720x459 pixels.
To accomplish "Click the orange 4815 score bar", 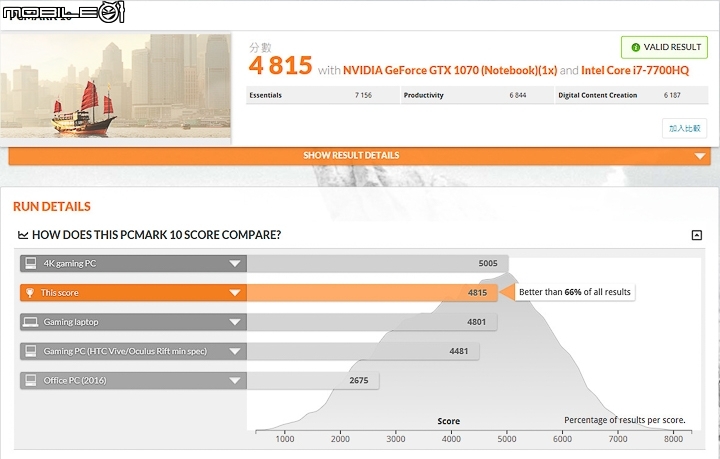I will pos(372,293).
